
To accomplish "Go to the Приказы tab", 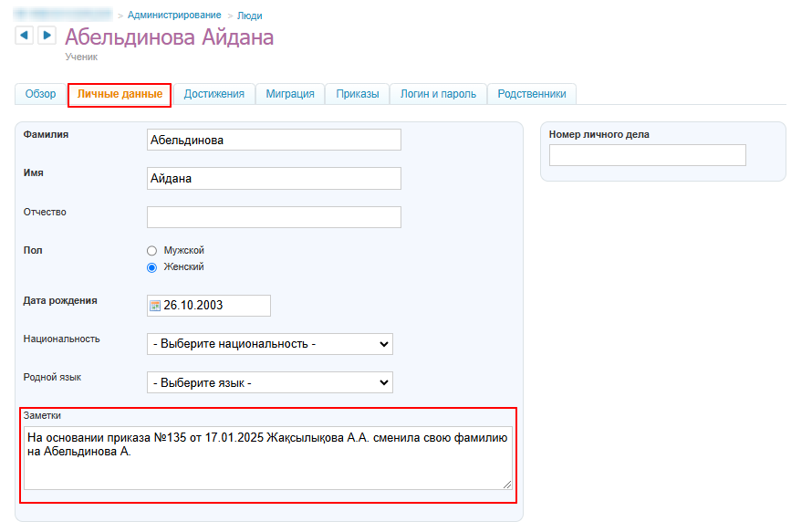I will 357,94.
